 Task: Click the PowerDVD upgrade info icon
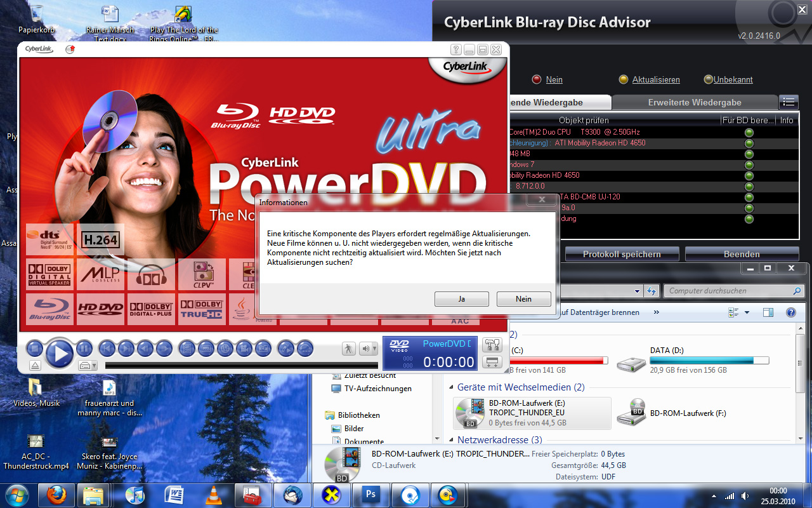coord(70,49)
